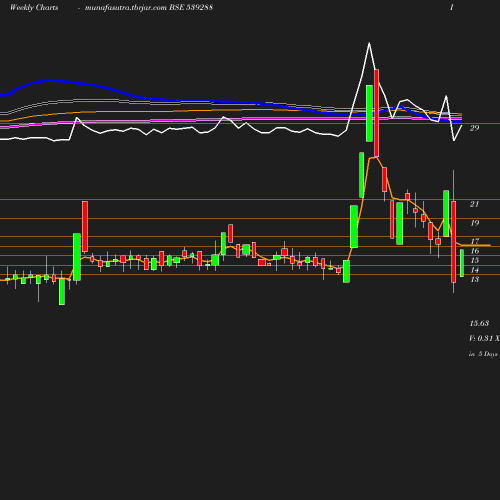500x500 pixels.
Task: Click the "in 5 Days" text
Action: (x=483, y=354)
